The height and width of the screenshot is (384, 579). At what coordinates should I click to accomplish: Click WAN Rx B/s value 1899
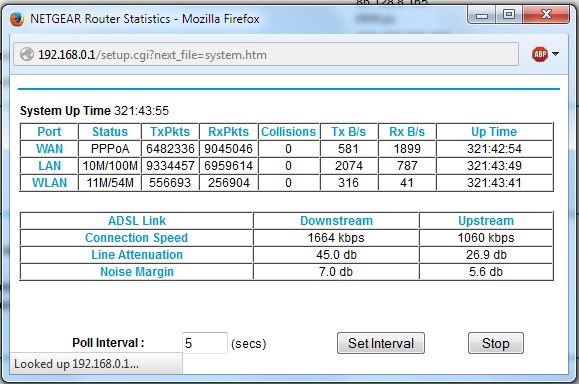[x=407, y=149]
